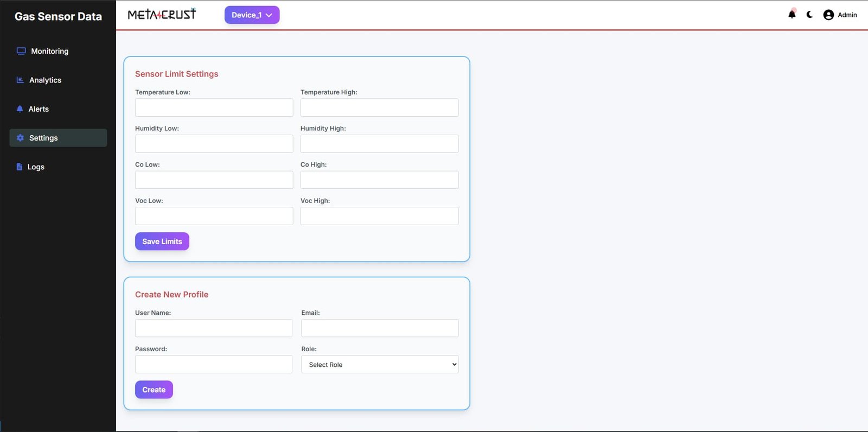This screenshot has height=432, width=868.
Task: Focus the Temperature Low input field
Action: tap(214, 107)
